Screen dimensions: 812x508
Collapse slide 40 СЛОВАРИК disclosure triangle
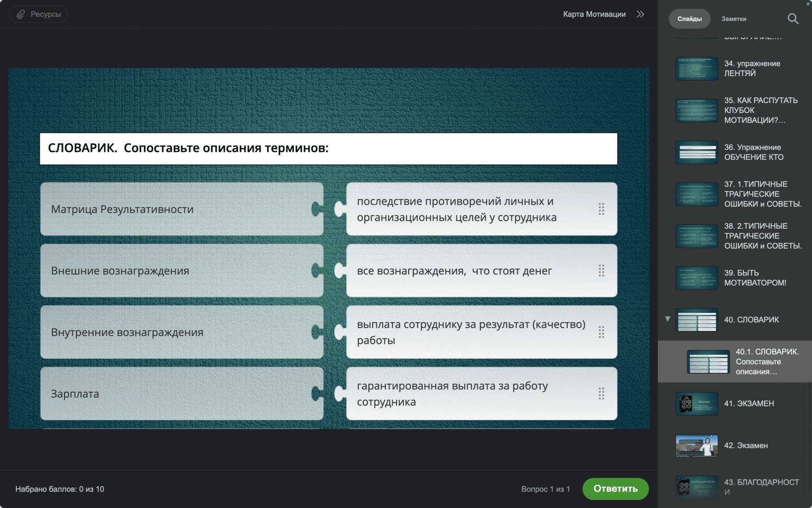pos(668,319)
